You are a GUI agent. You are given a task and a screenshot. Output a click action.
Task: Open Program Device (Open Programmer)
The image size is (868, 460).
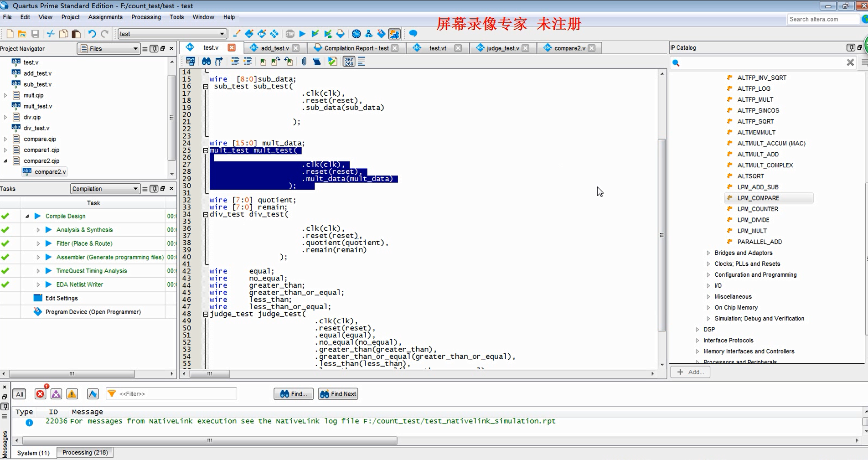93,312
